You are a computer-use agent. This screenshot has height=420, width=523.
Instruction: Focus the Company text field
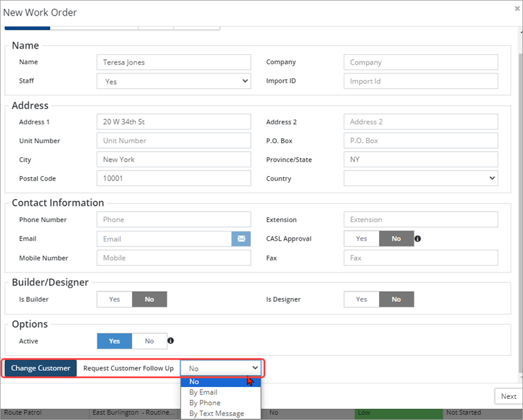(420, 62)
